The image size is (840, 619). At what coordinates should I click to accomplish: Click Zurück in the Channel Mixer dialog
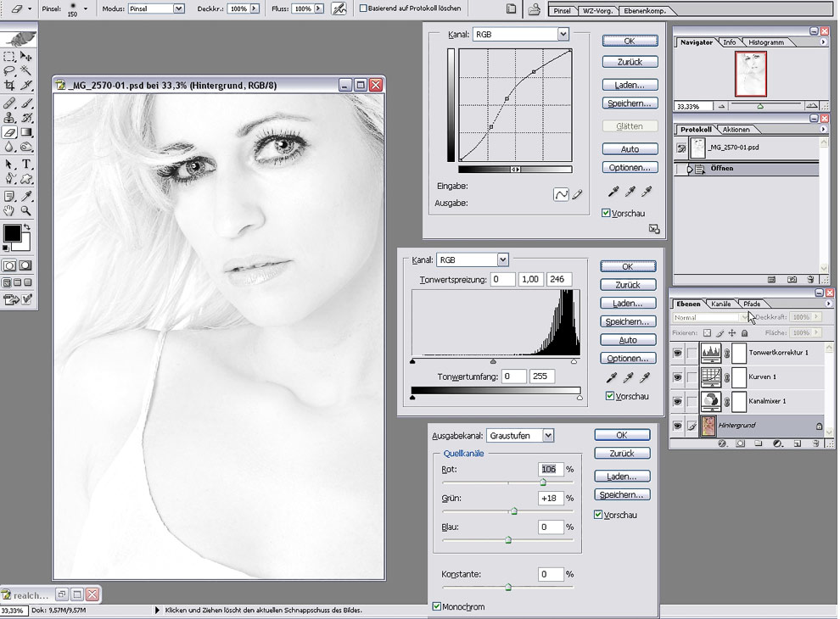click(x=622, y=453)
